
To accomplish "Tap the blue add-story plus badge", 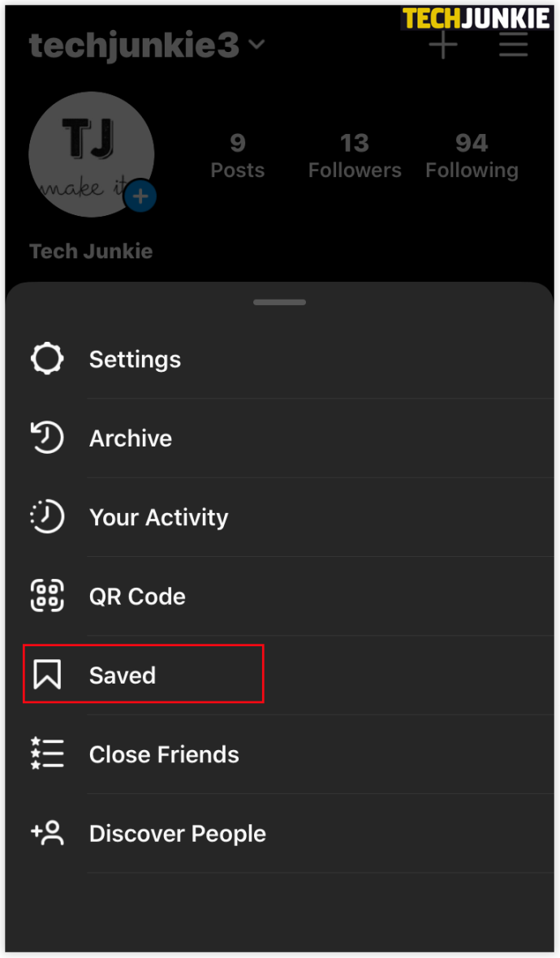I will click(140, 196).
